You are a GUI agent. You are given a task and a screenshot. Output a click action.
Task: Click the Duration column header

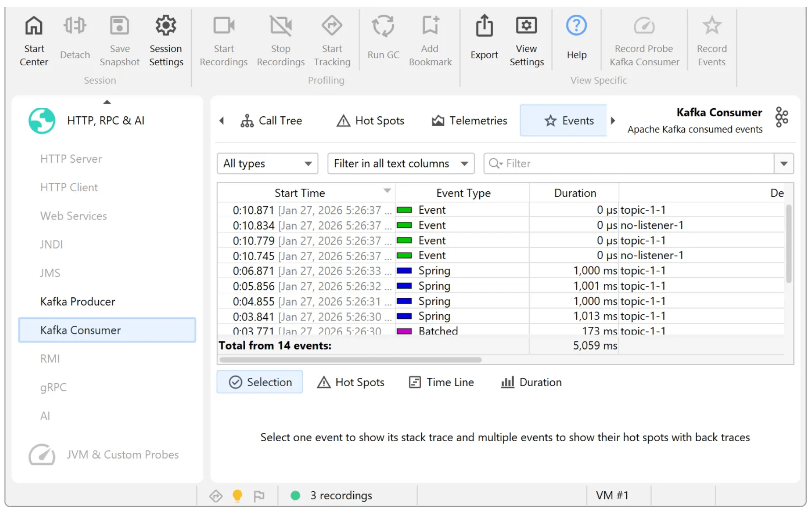point(574,193)
